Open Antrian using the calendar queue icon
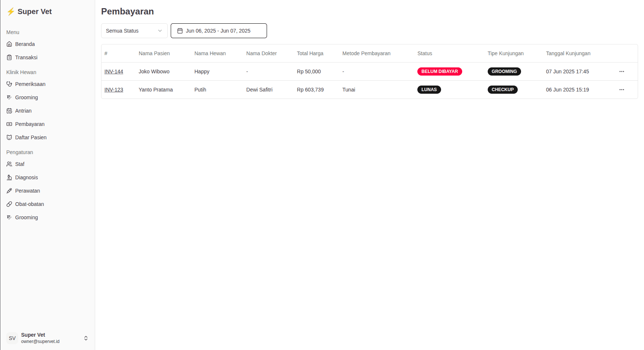The image size is (644, 350). click(9, 111)
